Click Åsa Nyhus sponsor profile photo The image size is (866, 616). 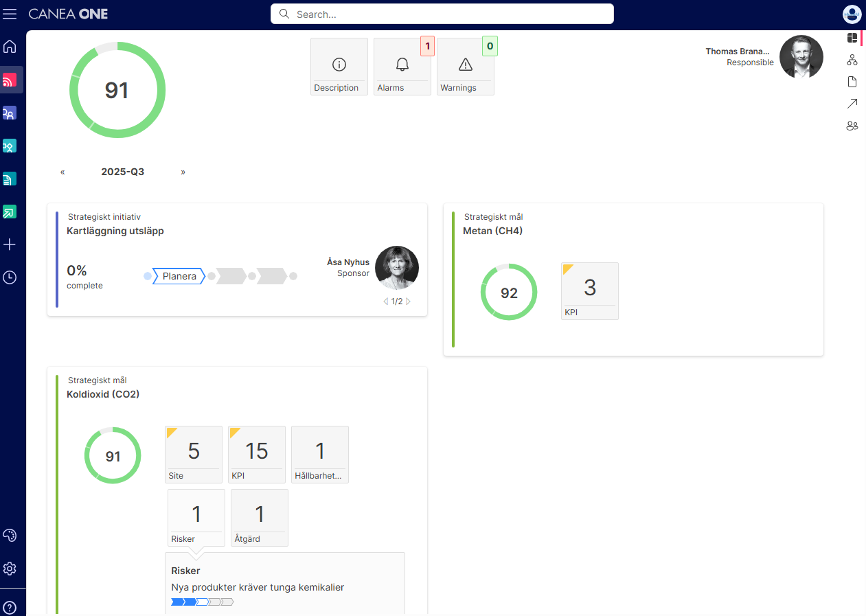pyautogui.click(x=397, y=268)
